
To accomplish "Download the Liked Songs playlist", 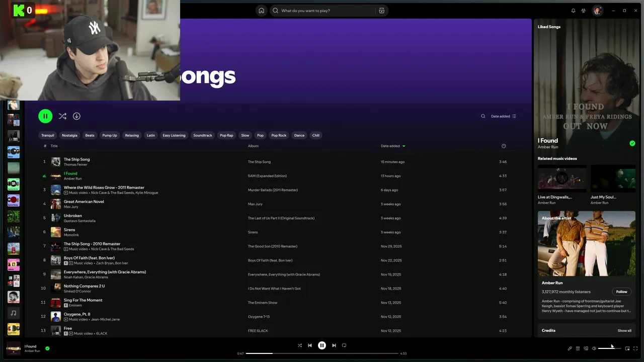I will [76, 116].
